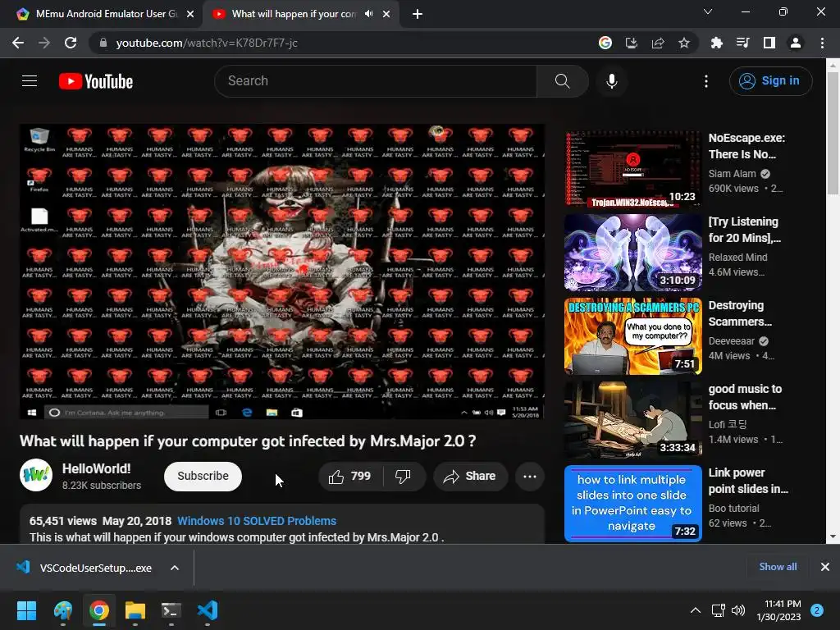
Task: Open notification center badge
Action: coord(817,610)
